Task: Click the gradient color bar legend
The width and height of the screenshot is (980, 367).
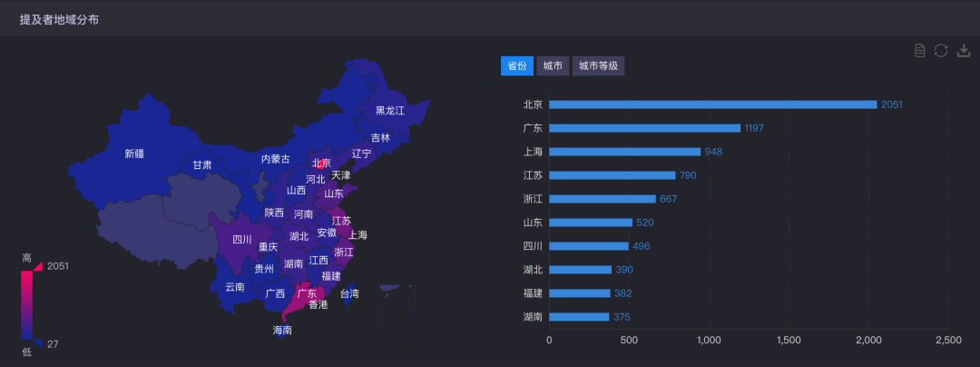Action: pos(27,304)
